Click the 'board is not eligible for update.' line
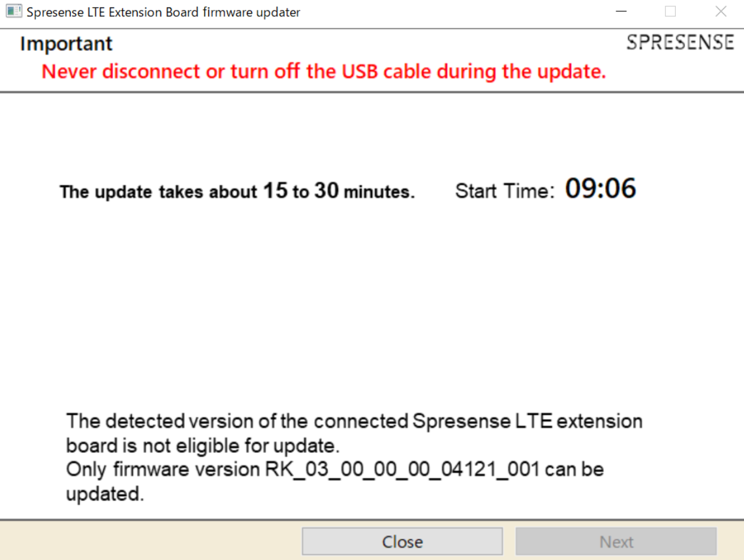This screenshot has height=560, width=744. tap(203, 446)
